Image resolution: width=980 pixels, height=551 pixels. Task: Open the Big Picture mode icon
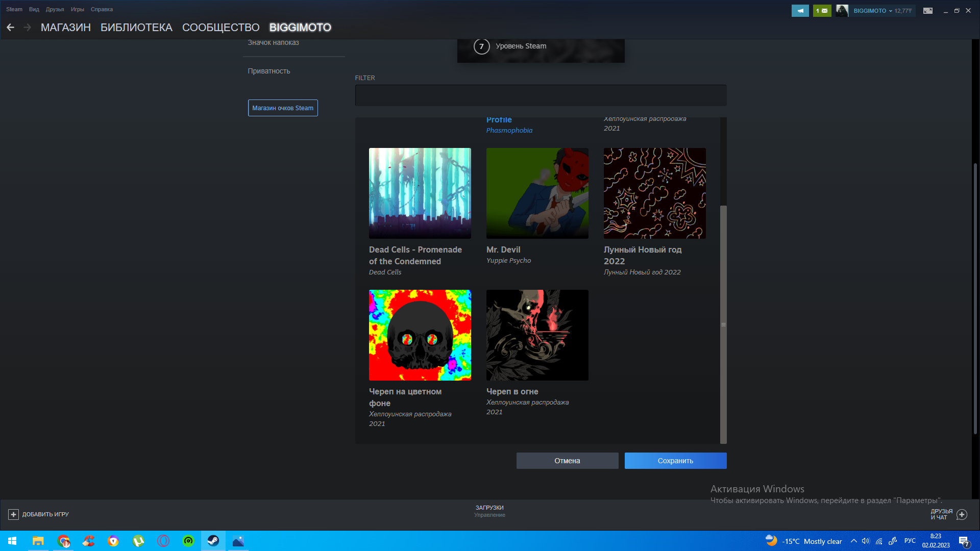(x=928, y=11)
